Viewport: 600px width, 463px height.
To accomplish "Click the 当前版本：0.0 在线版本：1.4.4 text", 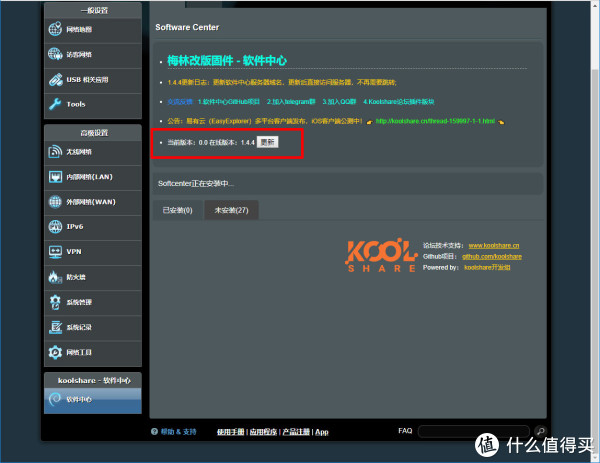I will (x=211, y=142).
